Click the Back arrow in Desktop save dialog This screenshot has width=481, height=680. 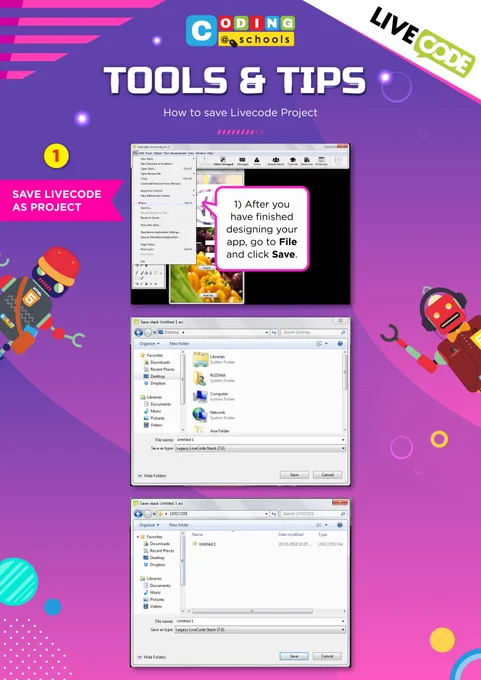pyautogui.click(x=138, y=333)
